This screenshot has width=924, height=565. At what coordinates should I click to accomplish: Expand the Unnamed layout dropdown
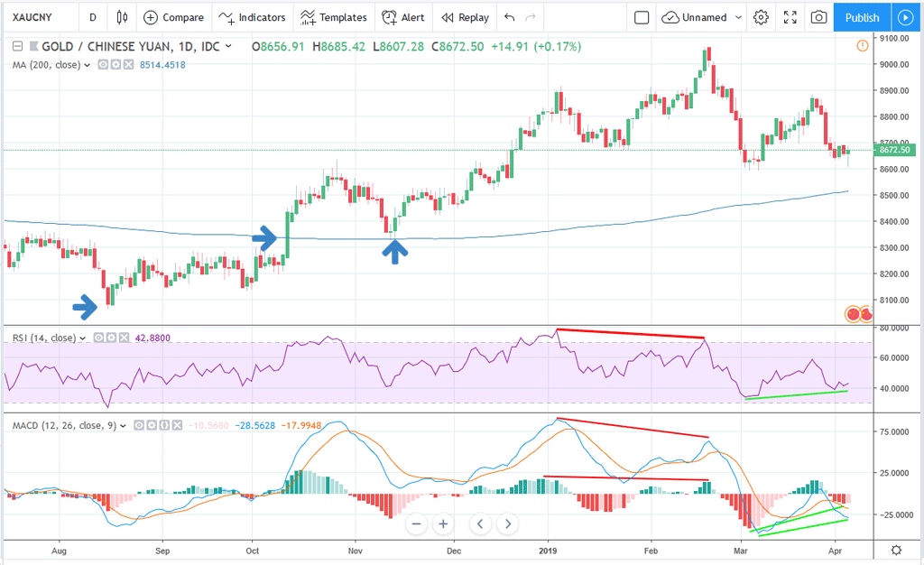(736, 17)
